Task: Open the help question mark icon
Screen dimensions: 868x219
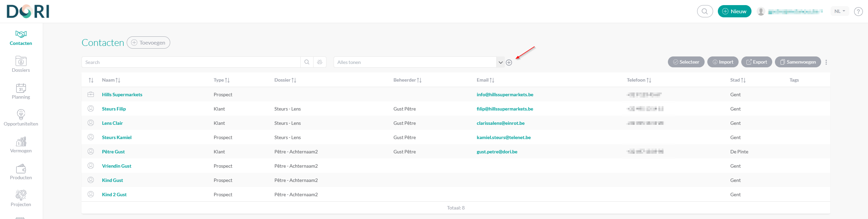Action: (858, 12)
